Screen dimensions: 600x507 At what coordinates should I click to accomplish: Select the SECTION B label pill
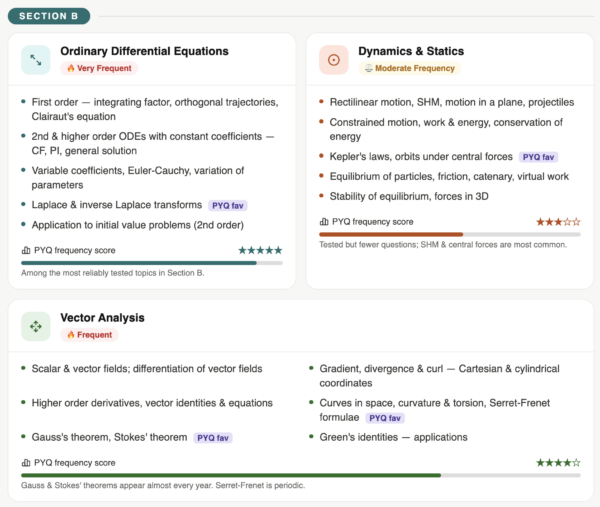point(49,16)
